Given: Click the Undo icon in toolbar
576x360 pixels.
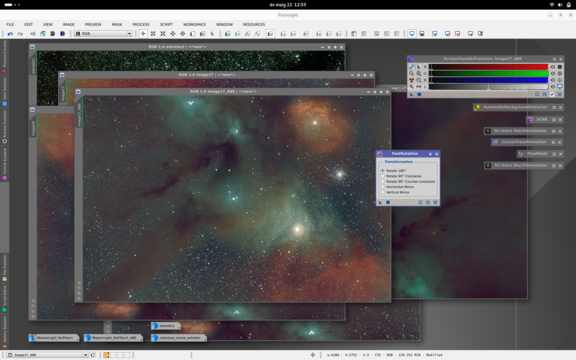Looking at the screenshot, I should [10, 34].
